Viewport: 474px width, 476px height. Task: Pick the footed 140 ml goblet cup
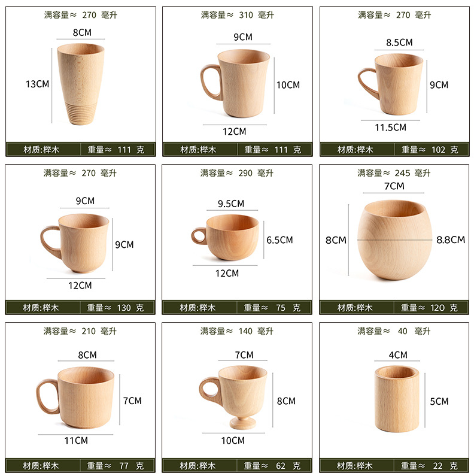pos(233,398)
